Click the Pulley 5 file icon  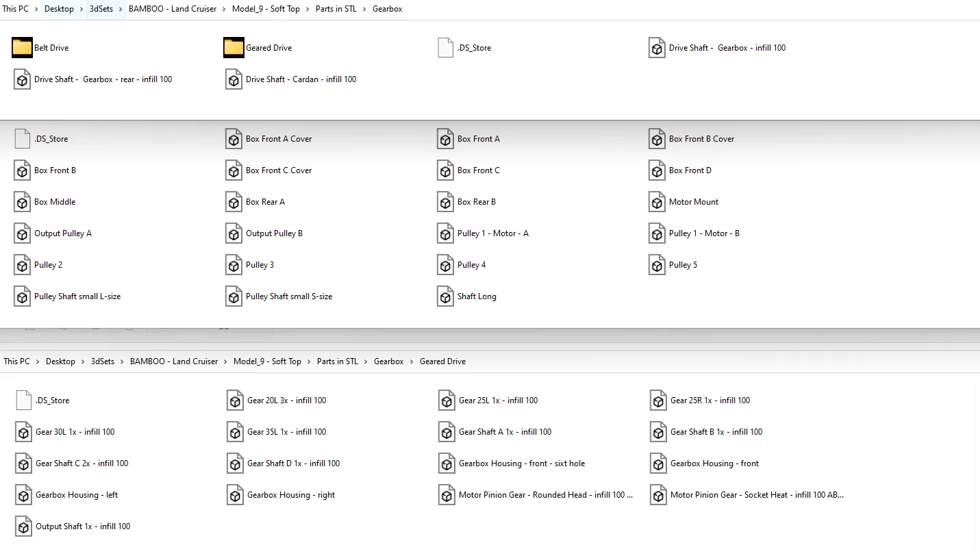pyautogui.click(x=657, y=265)
